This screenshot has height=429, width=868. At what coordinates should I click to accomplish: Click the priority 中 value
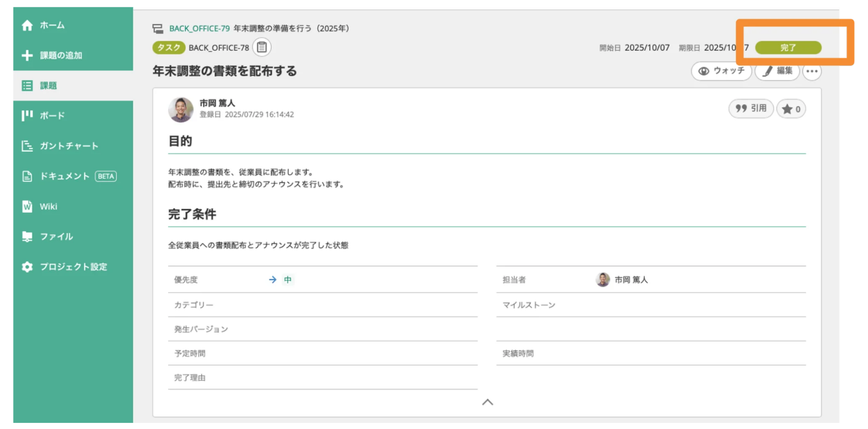[x=287, y=280]
